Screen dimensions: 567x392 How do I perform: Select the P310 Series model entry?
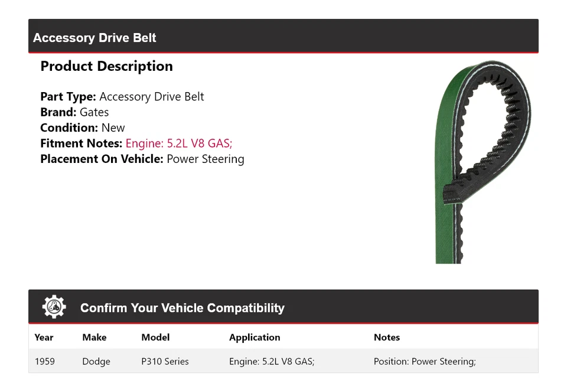(x=165, y=361)
